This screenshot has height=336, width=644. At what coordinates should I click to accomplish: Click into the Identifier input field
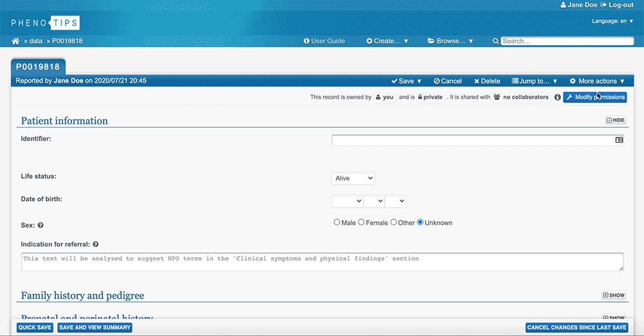click(x=477, y=140)
